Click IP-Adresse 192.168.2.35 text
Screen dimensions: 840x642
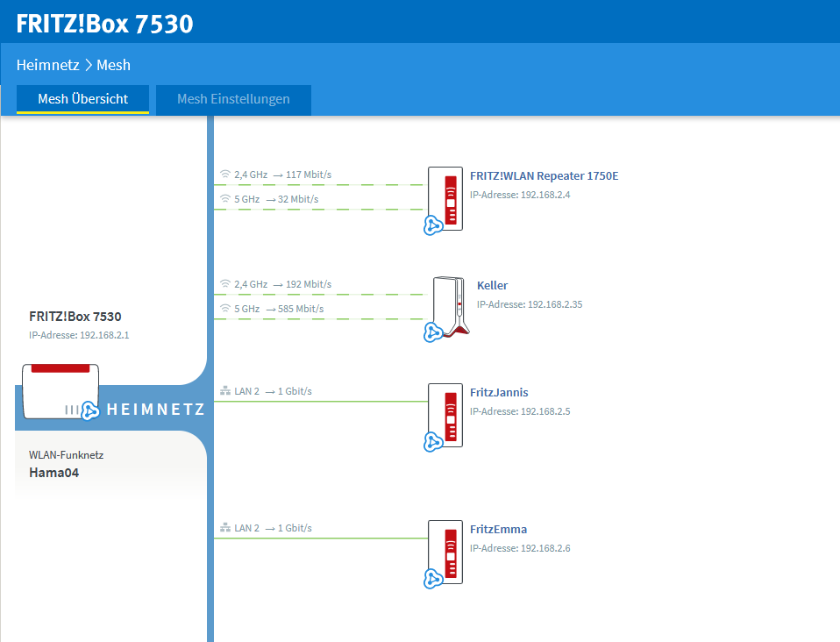(530, 304)
